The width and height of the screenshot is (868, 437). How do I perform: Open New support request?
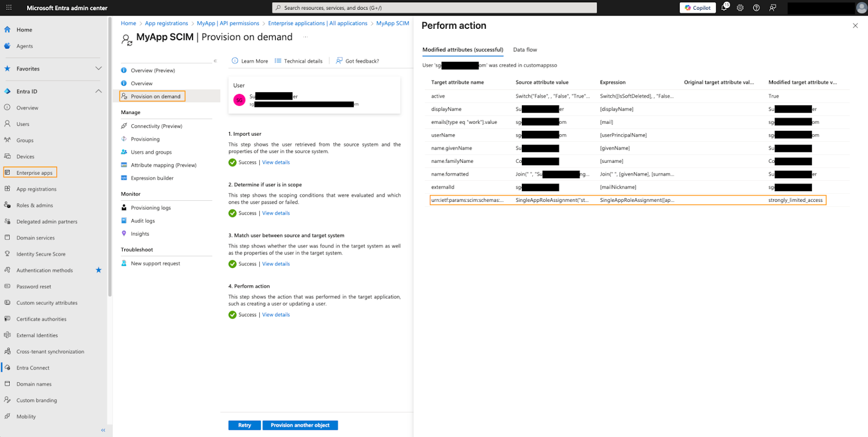click(x=155, y=264)
